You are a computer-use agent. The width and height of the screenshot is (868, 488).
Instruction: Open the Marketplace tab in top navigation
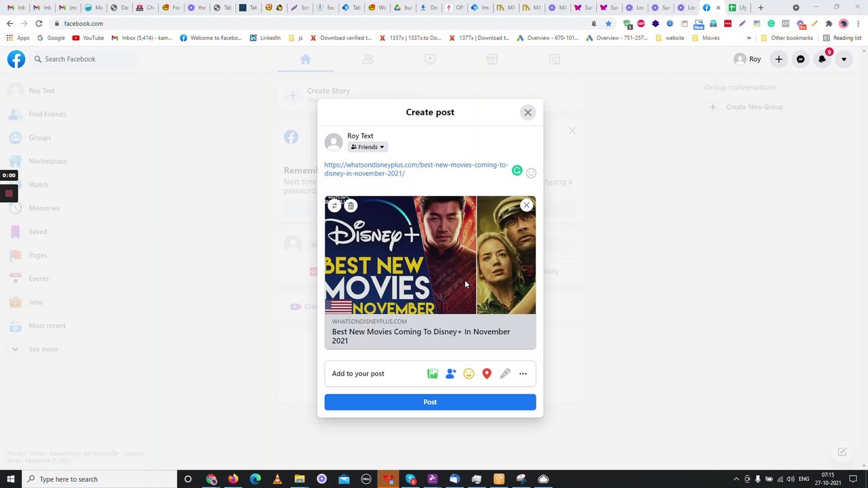tap(492, 59)
